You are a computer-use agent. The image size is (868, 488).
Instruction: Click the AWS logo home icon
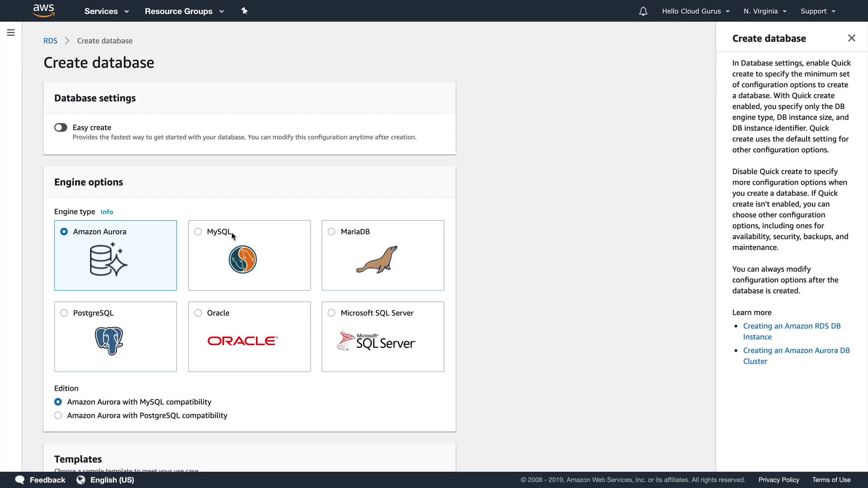coord(43,10)
